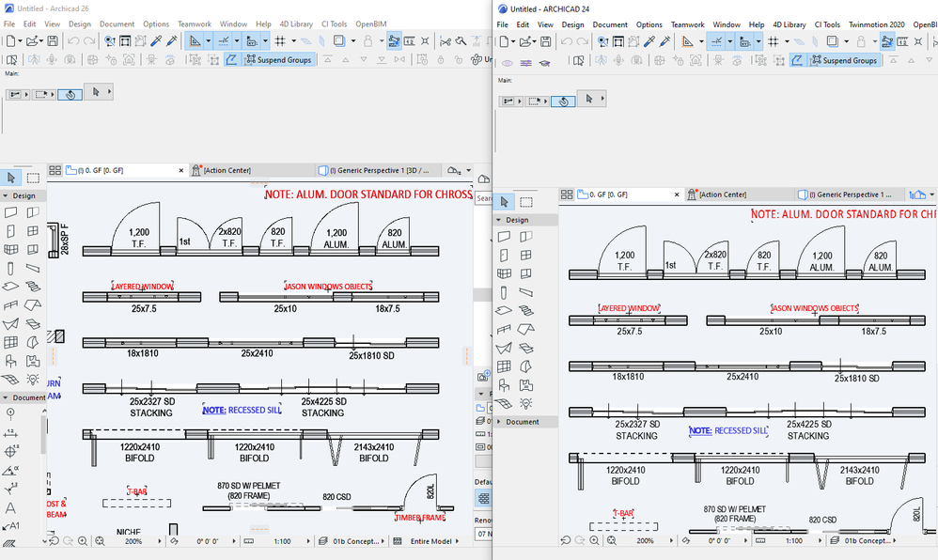Pick the Window tool in Archicad 26 toolbox
The image size is (938, 560).
point(33,231)
